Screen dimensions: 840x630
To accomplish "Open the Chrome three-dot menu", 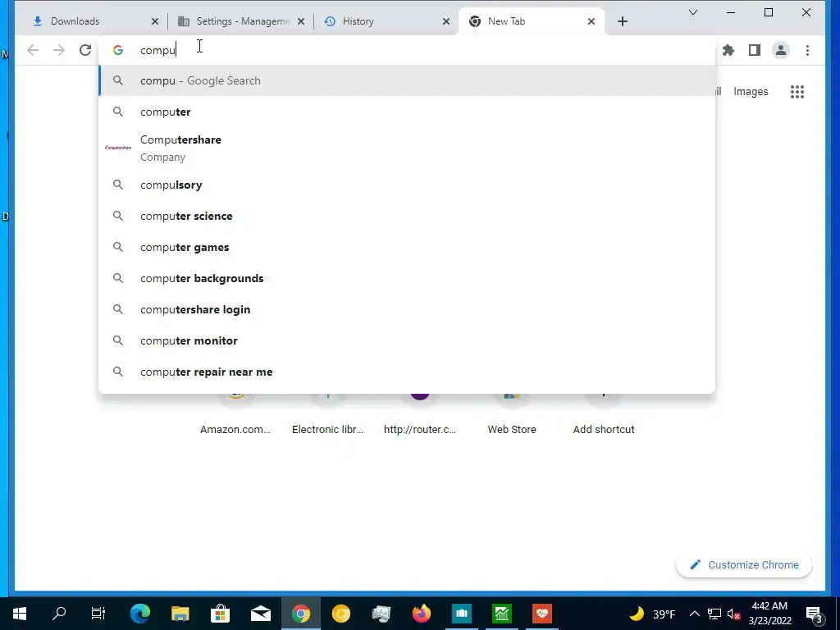I will (807, 50).
